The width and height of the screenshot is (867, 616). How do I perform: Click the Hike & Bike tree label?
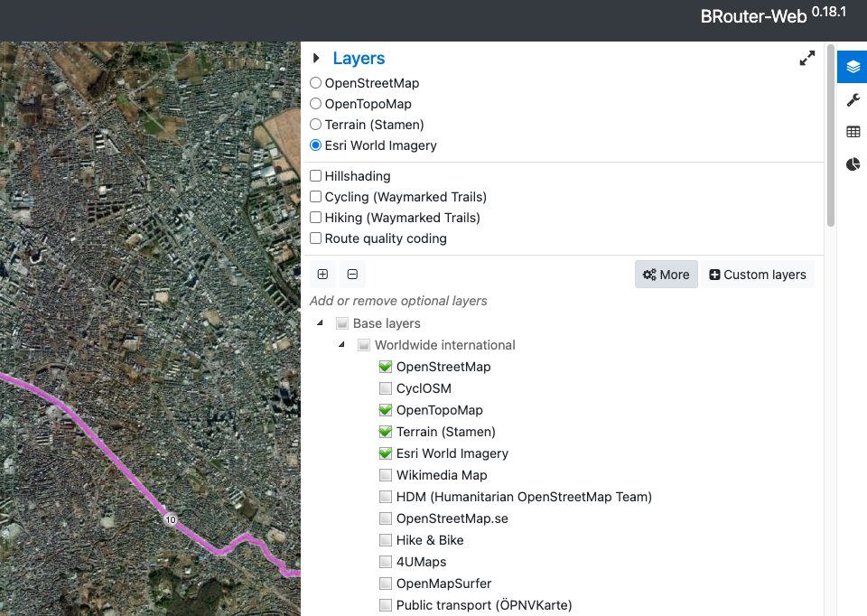(x=430, y=540)
